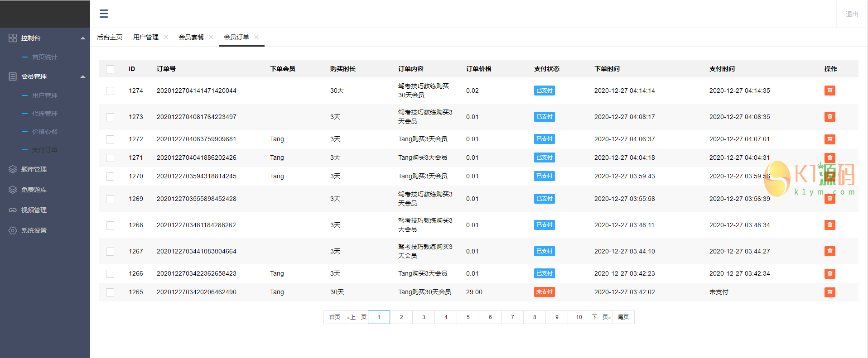Click the 已支付 badge for order 1274
Screen dimensions: 868x358
pyautogui.click(x=545, y=91)
